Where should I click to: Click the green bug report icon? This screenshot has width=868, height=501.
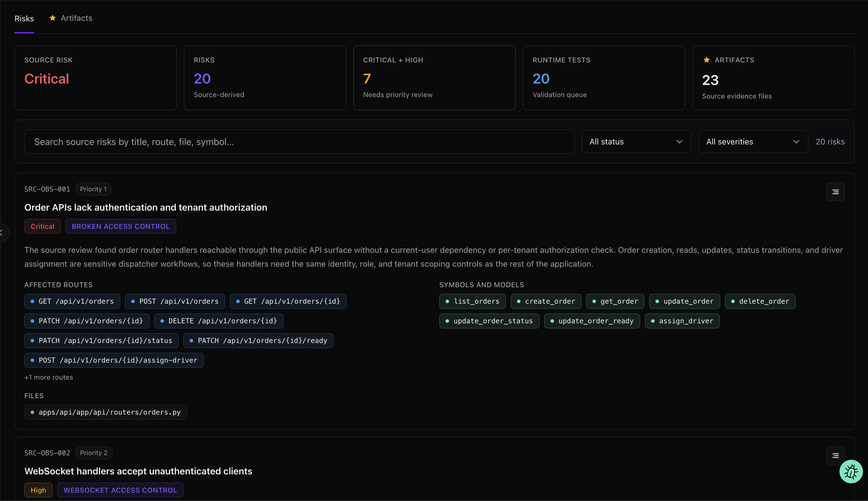851,472
